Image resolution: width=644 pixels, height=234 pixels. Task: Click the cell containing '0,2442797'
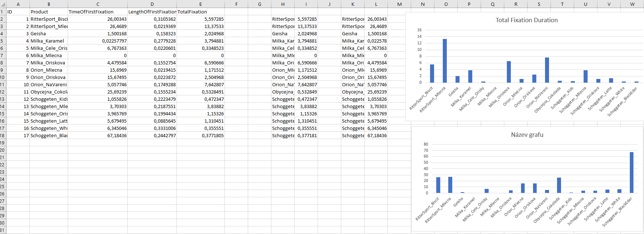(152, 135)
